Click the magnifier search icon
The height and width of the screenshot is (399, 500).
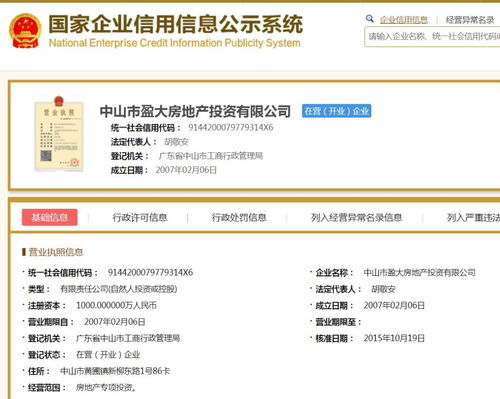coord(369,19)
